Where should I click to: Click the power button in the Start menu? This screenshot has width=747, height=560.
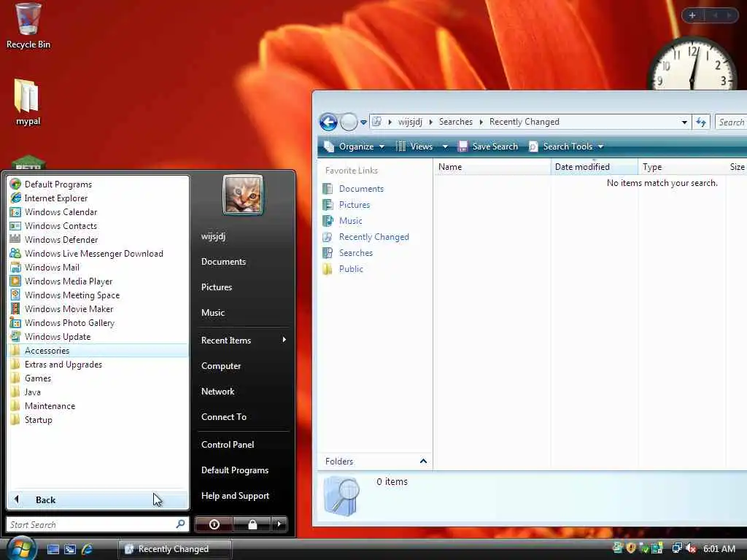coord(214,524)
